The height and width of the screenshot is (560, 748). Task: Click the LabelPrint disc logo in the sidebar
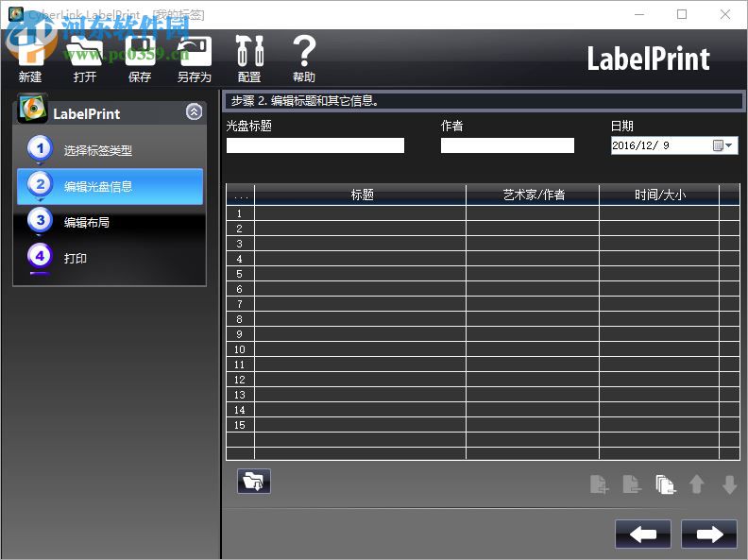point(32,109)
